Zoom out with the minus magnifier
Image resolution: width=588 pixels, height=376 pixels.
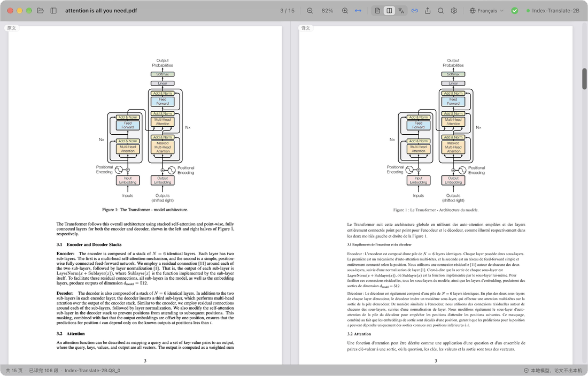[310, 11]
